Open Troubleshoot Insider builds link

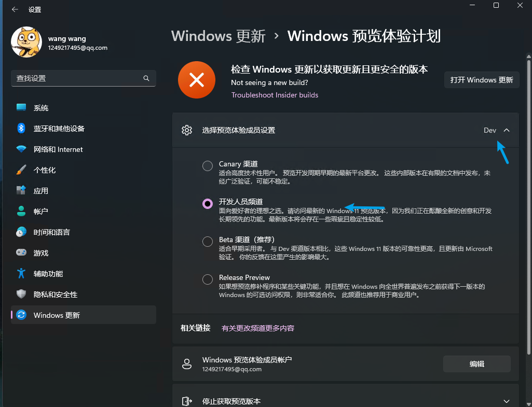tap(275, 95)
